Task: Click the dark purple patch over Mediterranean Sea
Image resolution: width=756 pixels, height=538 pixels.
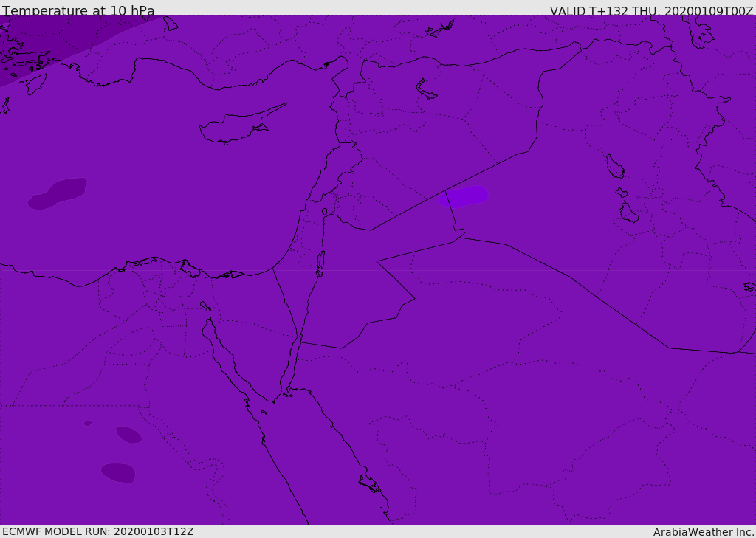Action: (x=58, y=193)
